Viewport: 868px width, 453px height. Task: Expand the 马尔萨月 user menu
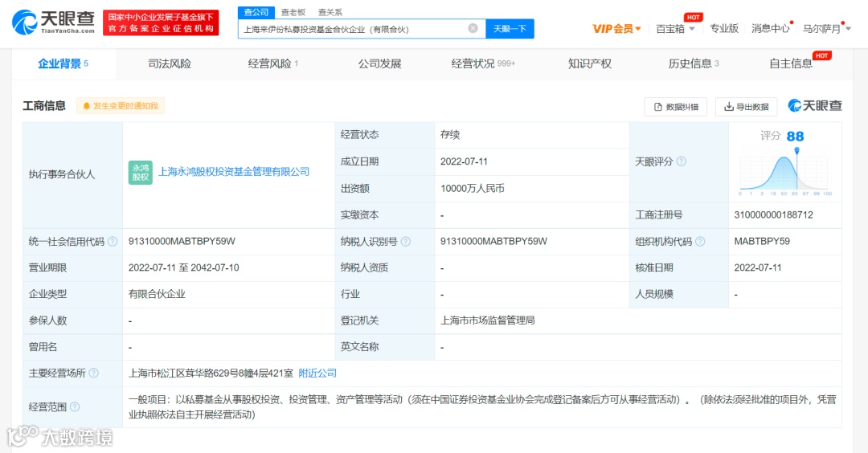[x=826, y=29]
